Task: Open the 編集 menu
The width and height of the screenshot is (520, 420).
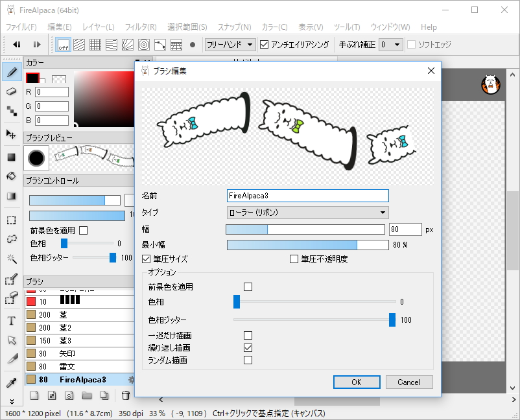Action: 60,27
